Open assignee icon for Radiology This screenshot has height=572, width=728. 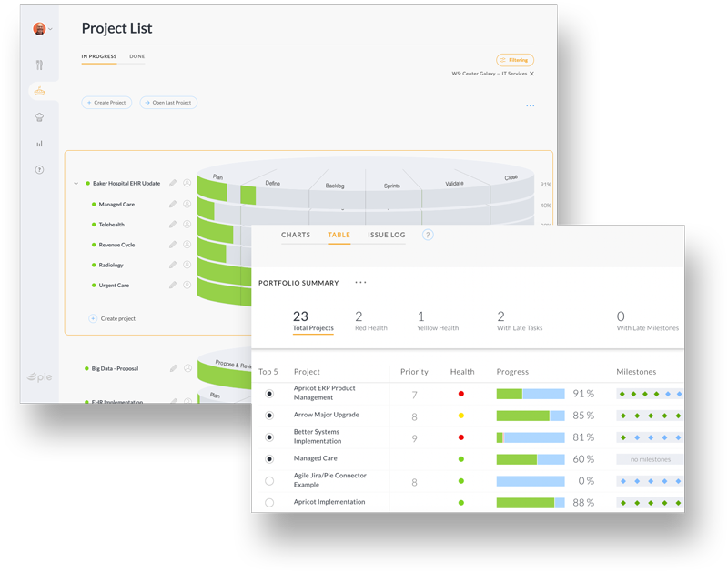(x=187, y=265)
